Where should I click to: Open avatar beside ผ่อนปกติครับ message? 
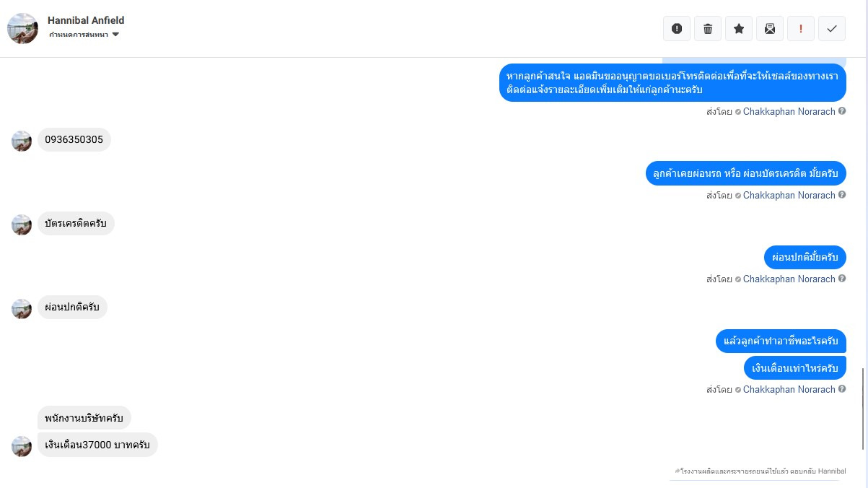tap(22, 309)
